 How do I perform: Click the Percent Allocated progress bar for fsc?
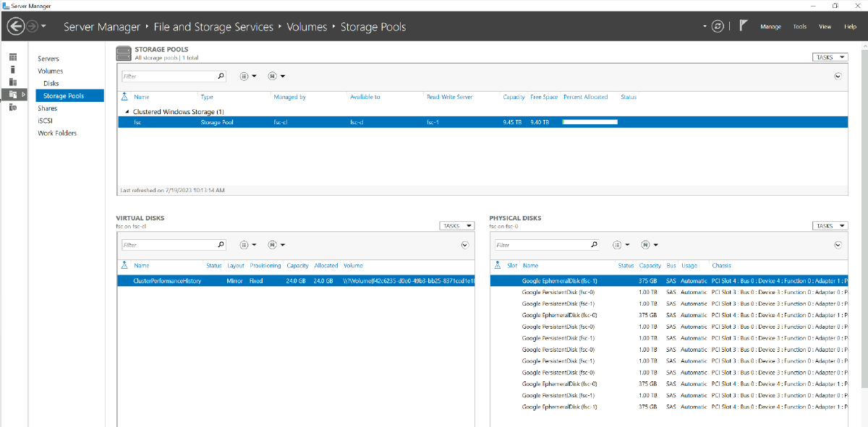[x=590, y=122]
